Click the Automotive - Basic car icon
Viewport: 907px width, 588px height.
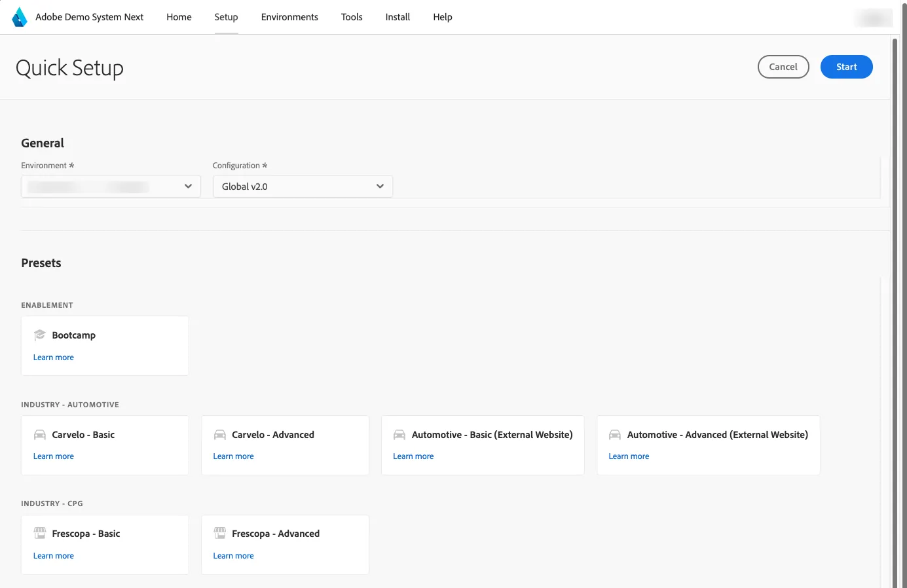399,435
